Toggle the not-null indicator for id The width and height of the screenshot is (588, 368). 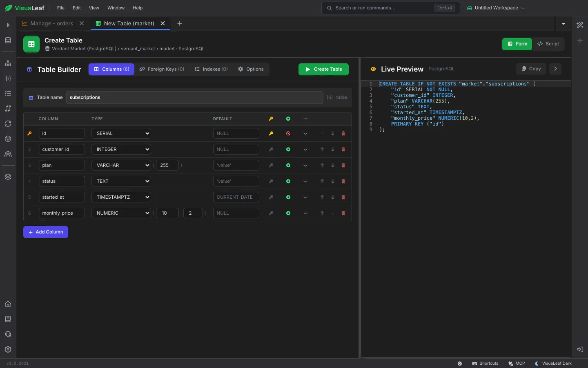click(x=288, y=133)
